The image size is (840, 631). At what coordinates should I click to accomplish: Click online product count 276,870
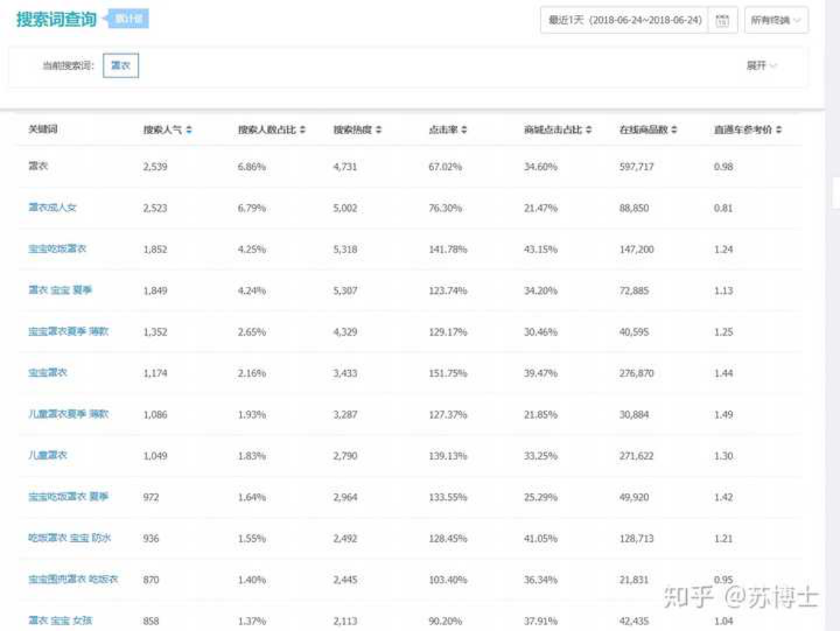tap(636, 373)
